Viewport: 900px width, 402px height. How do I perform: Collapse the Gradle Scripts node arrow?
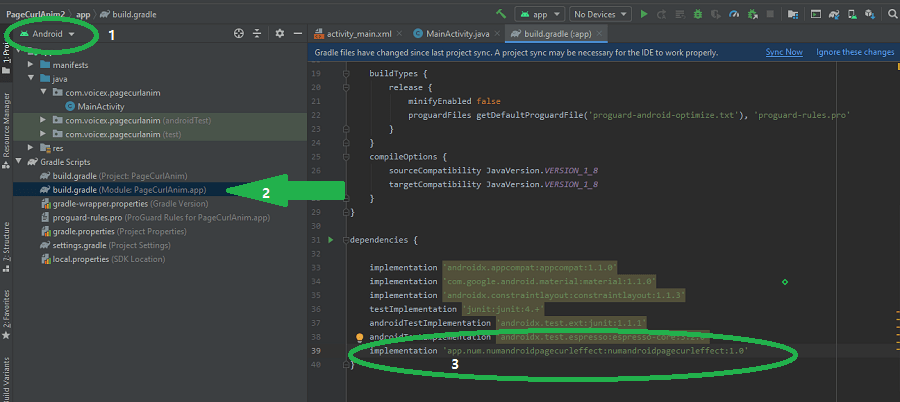18,162
